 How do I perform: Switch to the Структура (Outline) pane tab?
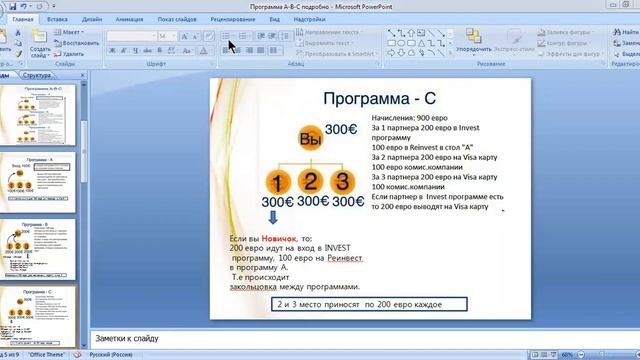pos(37,75)
